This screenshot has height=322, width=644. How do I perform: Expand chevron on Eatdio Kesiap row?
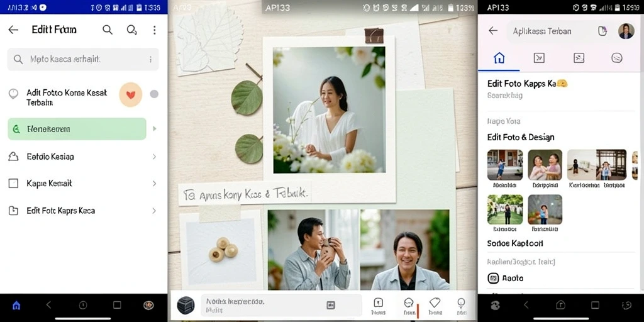pos(154,157)
